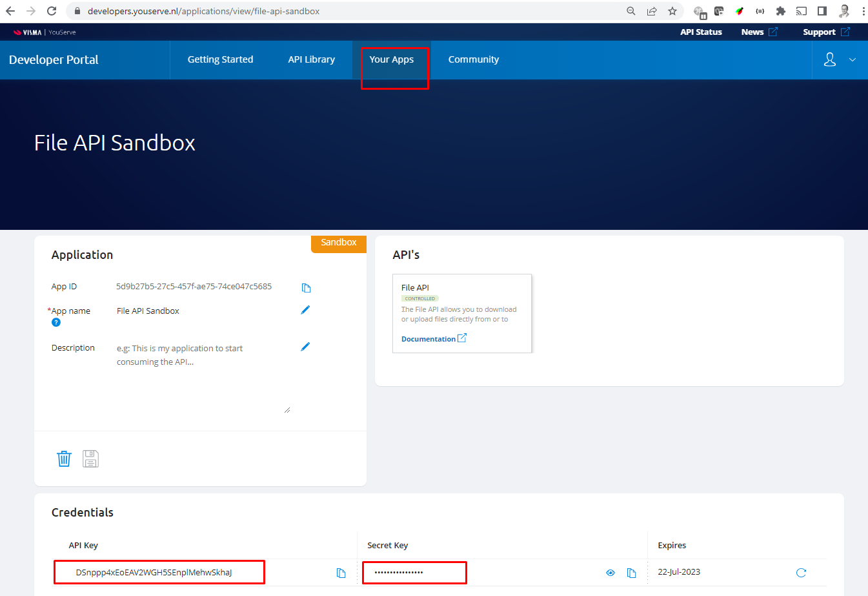Viewport: 868px width, 596px height.
Task: Copy the App ID to clipboard
Action: (x=306, y=287)
